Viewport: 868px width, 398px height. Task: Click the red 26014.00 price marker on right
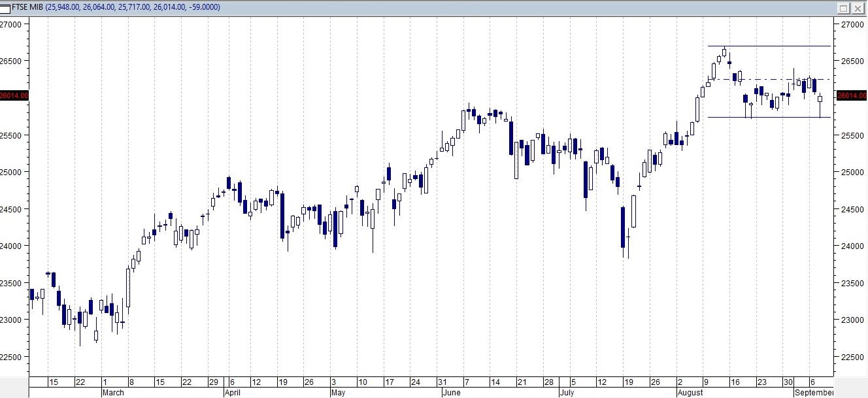tap(850, 95)
